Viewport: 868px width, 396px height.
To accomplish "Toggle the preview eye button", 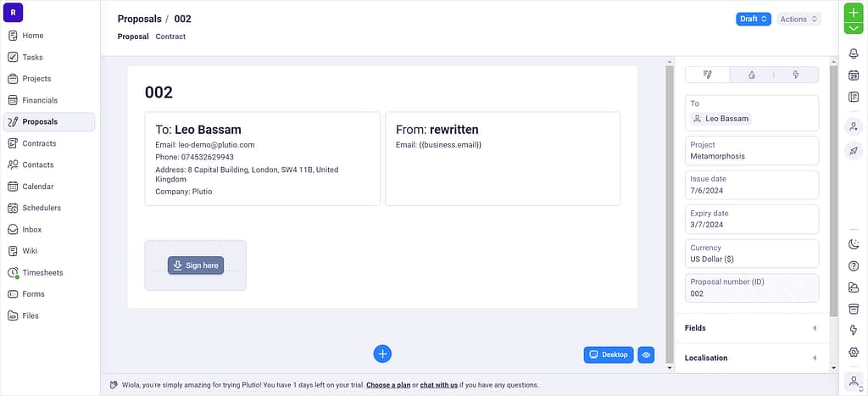I will (x=646, y=354).
